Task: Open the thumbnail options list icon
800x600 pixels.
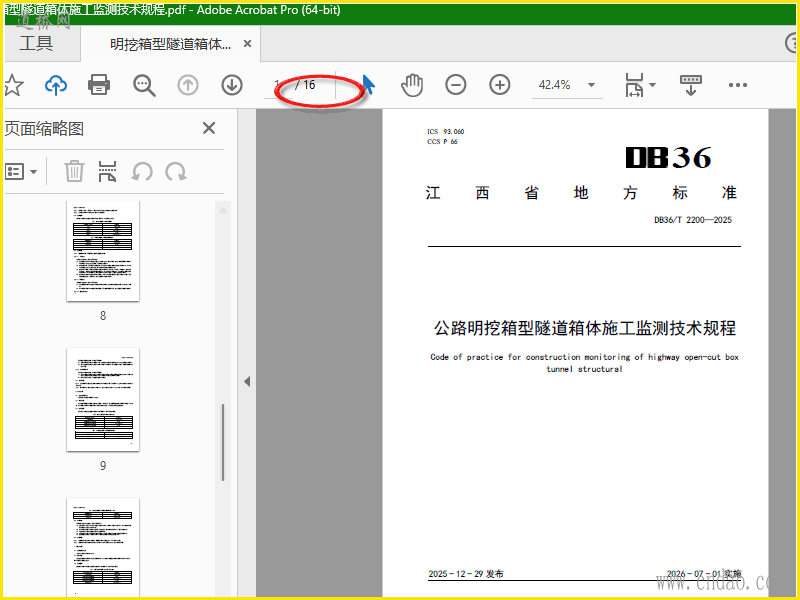Action: pyautogui.click(x=14, y=171)
